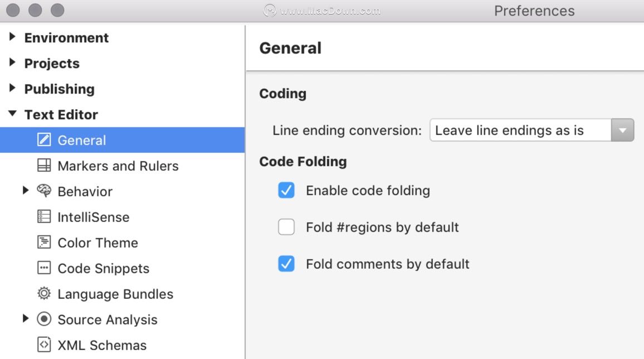Screen dimensions: 644x359
Task: Disable the Enable code folding checkbox
Action: click(286, 190)
